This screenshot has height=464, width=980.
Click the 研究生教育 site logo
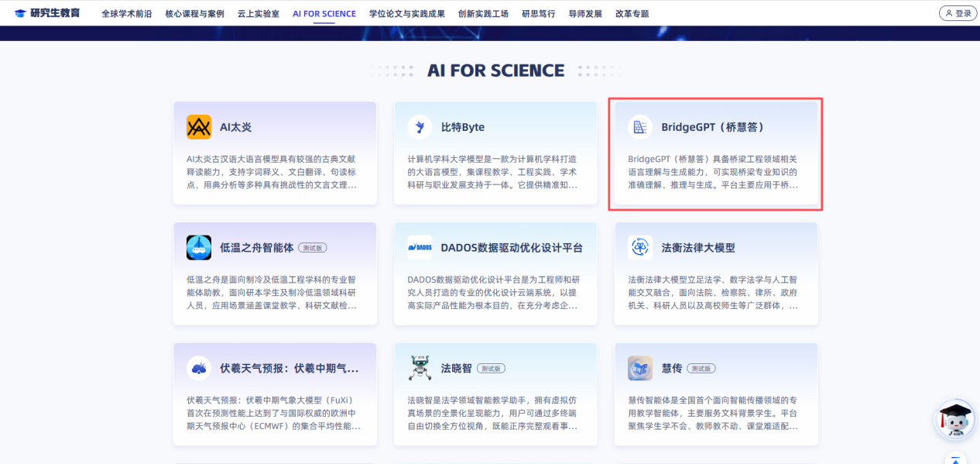[x=47, y=13]
